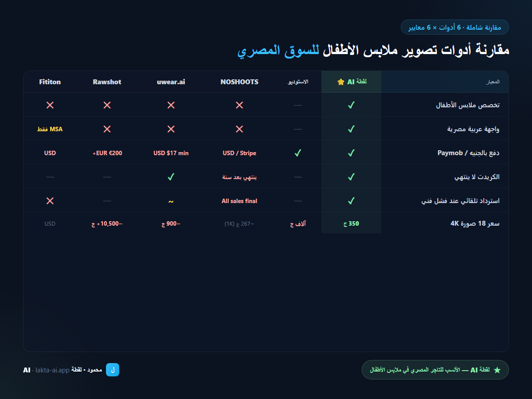The height and width of the screenshot is (399, 532).
Task: Select the الاستوديو column header
Action: click(x=298, y=82)
